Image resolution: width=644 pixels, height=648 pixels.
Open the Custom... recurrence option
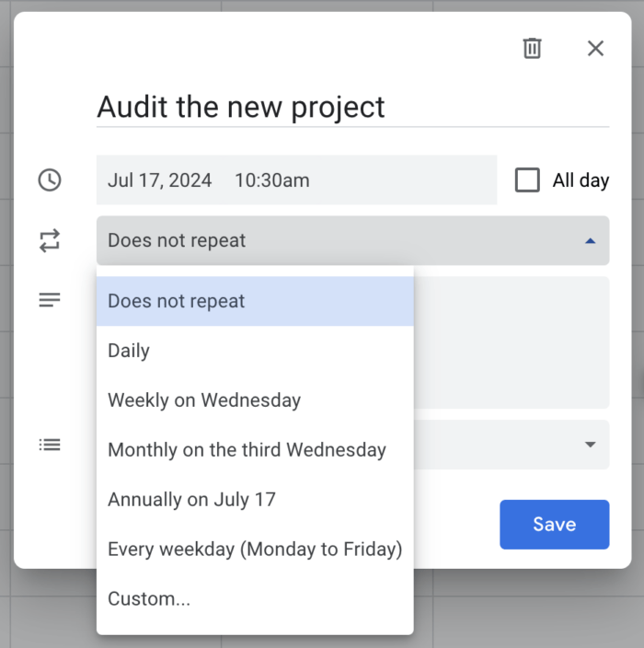[149, 599]
